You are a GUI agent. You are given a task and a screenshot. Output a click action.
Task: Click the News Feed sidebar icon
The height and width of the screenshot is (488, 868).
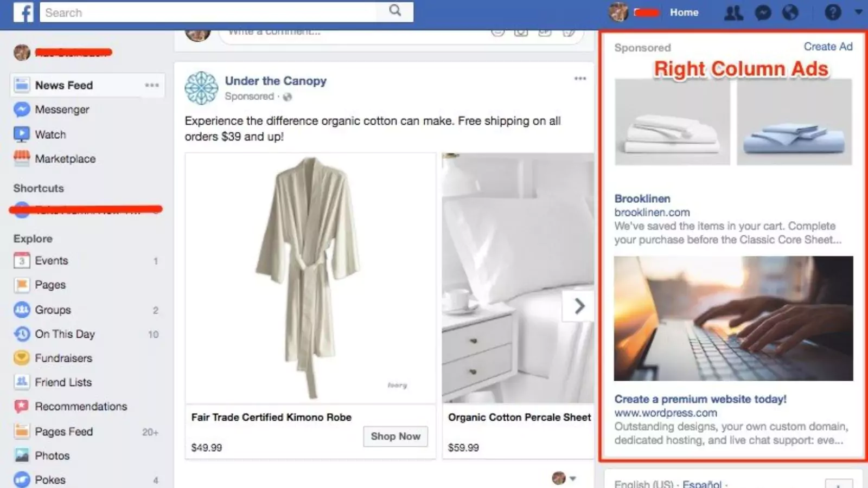[22, 85]
